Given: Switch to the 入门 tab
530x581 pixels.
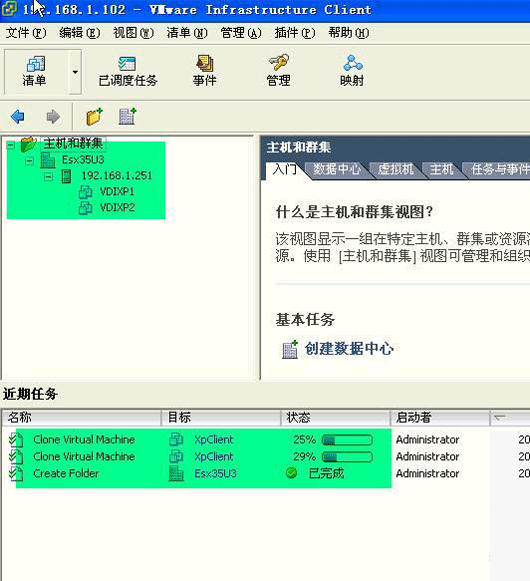Looking at the screenshot, I should click(284, 169).
